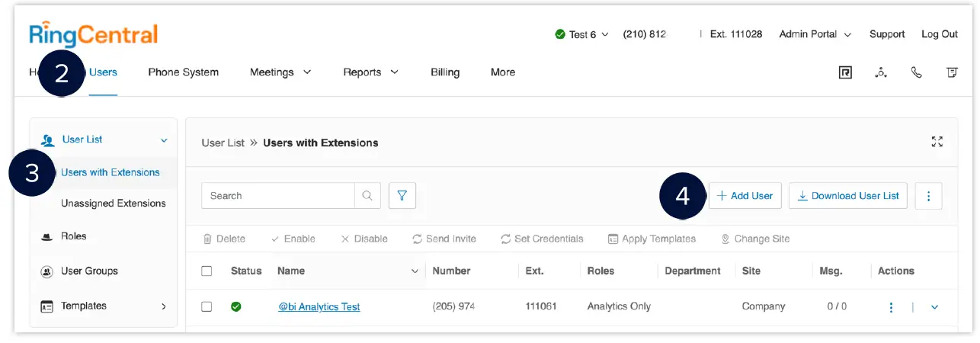Viewport: 980px width, 343px height.
Task: Open the Support link
Action: [887, 34]
